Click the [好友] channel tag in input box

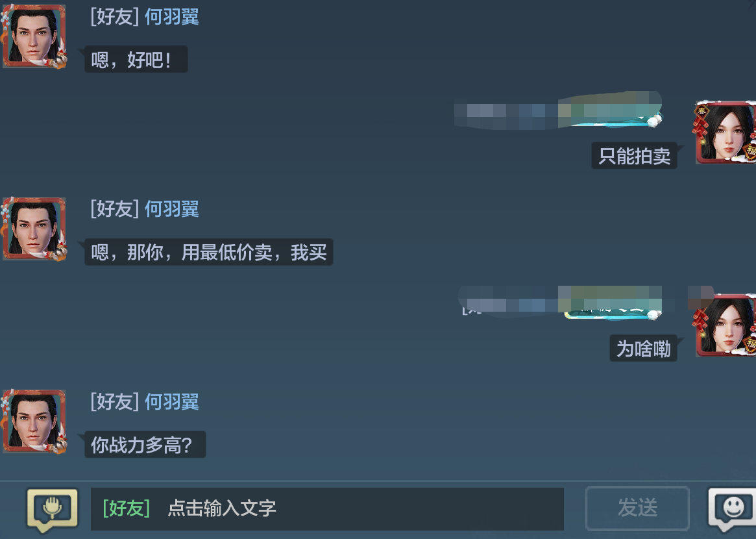pos(127,508)
